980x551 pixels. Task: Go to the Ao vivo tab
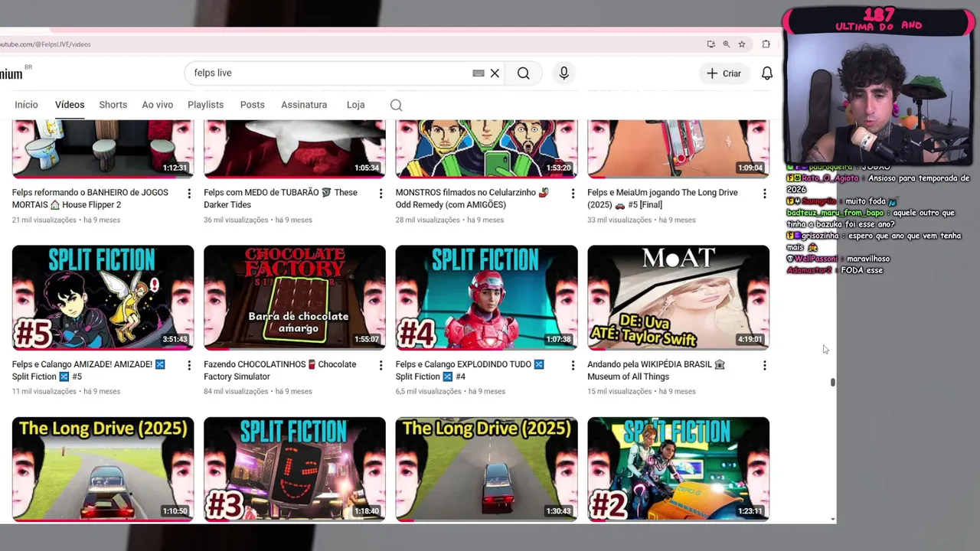click(158, 105)
